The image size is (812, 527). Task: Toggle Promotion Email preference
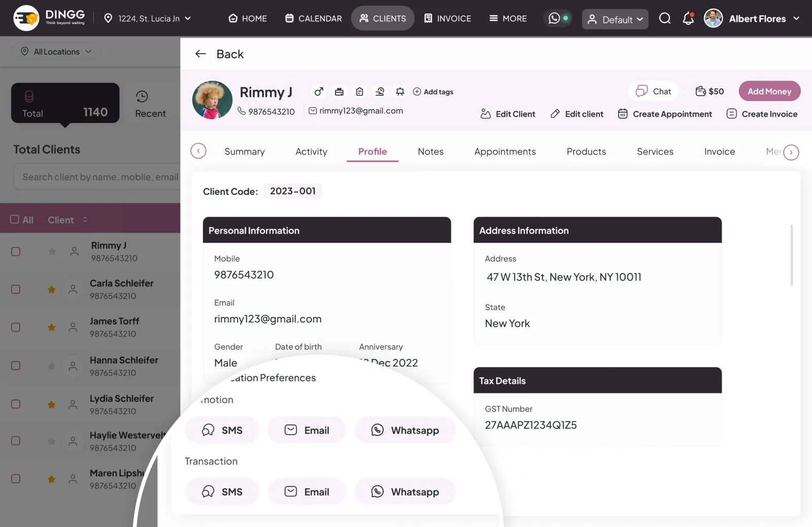click(307, 430)
